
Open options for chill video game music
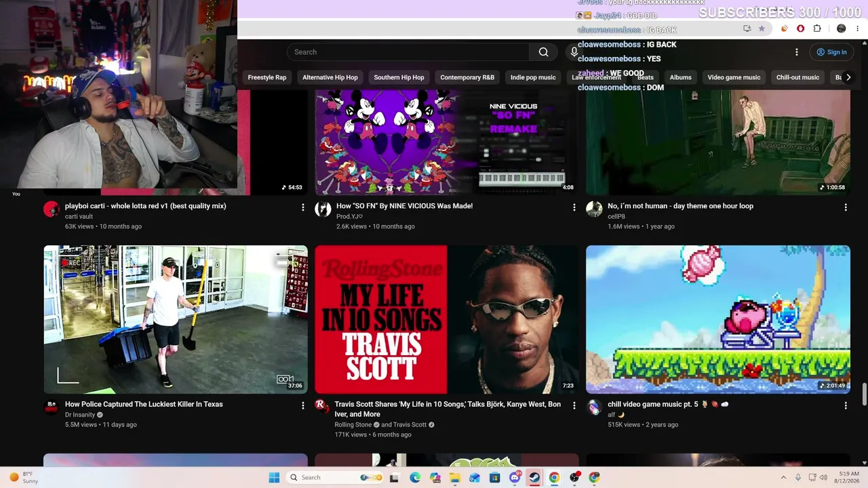(x=846, y=405)
